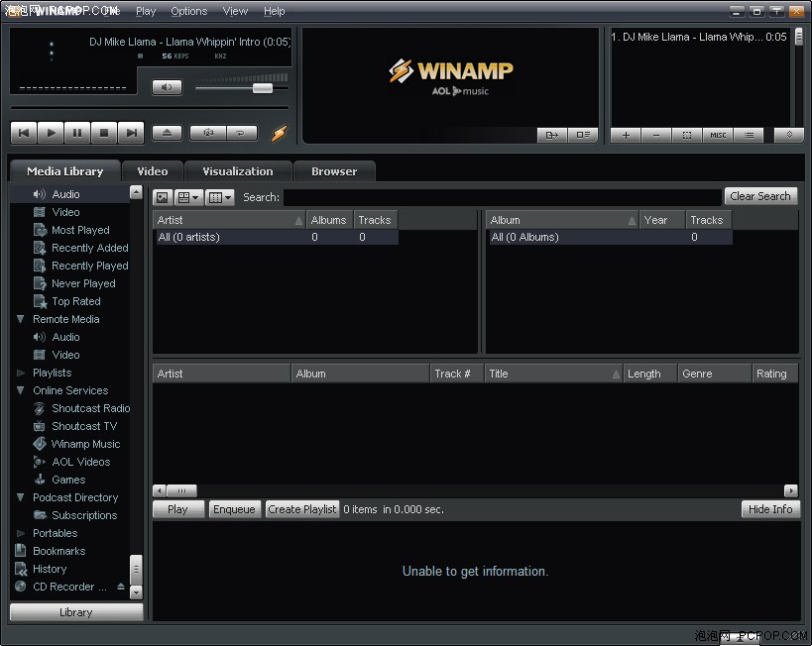Switch to the Visualization tab
The image size is (812, 646).
click(x=238, y=171)
